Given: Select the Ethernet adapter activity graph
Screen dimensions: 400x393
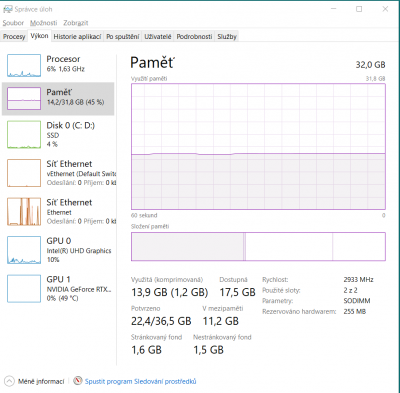Looking at the screenshot, I should (24, 211).
